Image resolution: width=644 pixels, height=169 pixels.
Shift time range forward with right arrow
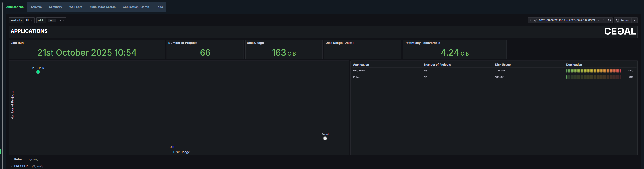click(604, 20)
